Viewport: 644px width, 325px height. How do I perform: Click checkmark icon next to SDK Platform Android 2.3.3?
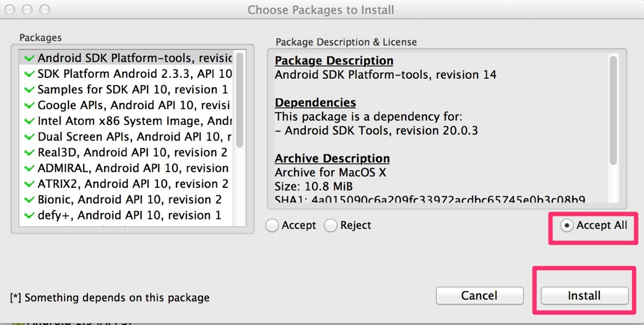30,73
